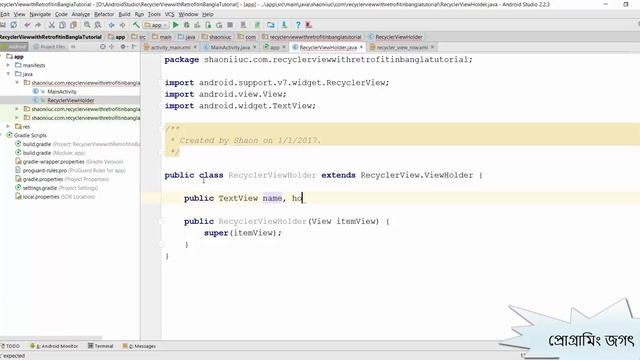
Task: Open the Help menu
Action: [x=208, y=14]
